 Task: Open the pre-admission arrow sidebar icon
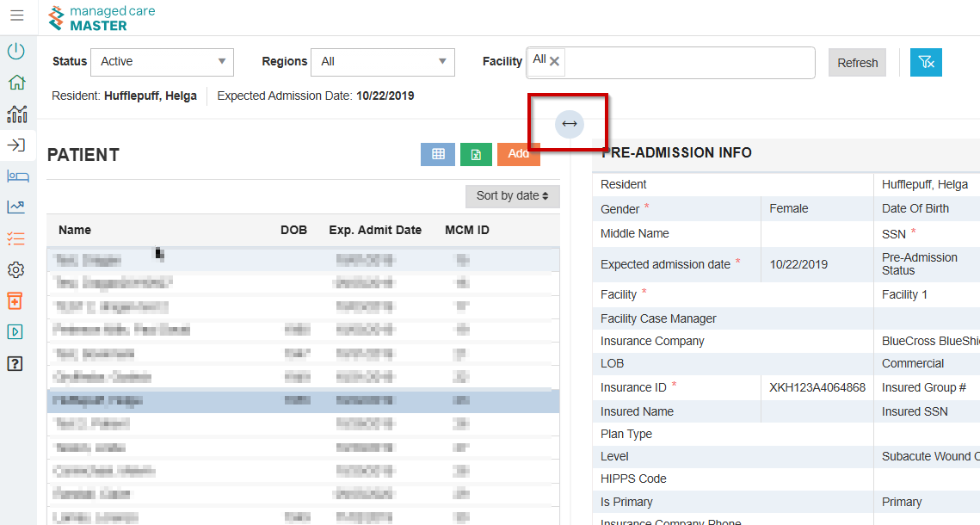click(16, 145)
